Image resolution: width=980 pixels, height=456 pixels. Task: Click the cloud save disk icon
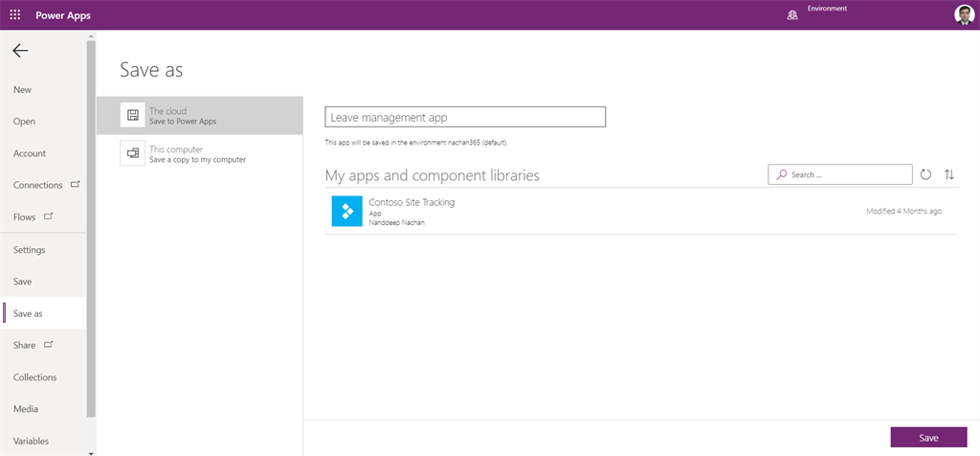pos(132,115)
